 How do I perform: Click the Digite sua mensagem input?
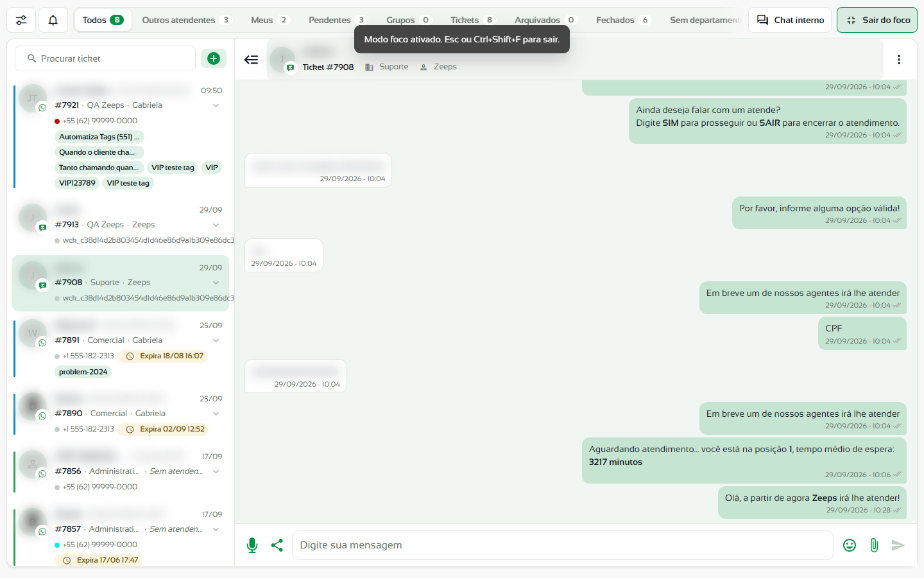tap(563, 545)
